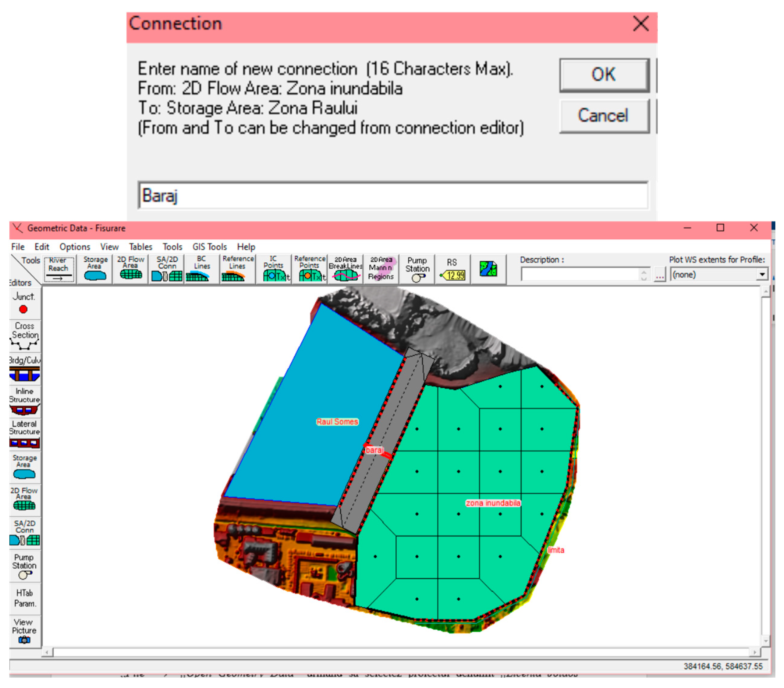Open the Lateral Structure editor
Screen dimensions: 784x688
(25, 434)
